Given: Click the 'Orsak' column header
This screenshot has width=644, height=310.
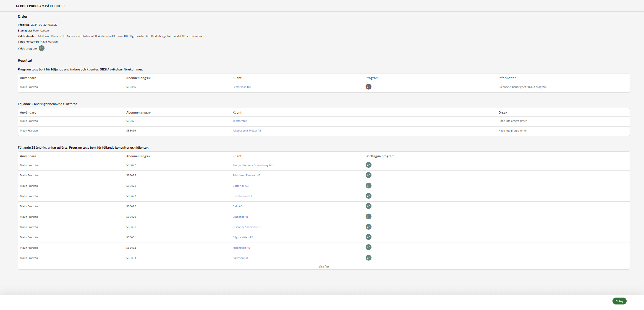Looking at the screenshot, I should point(503,113).
